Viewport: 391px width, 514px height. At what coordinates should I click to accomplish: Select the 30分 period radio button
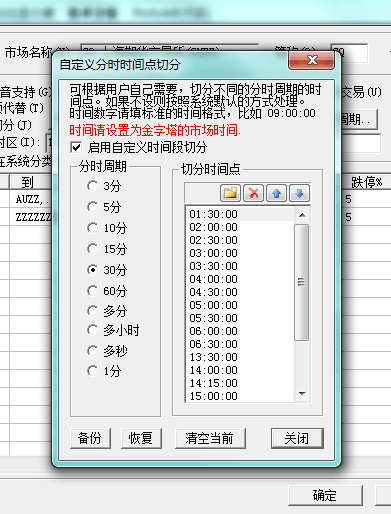[x=93, y=270]
